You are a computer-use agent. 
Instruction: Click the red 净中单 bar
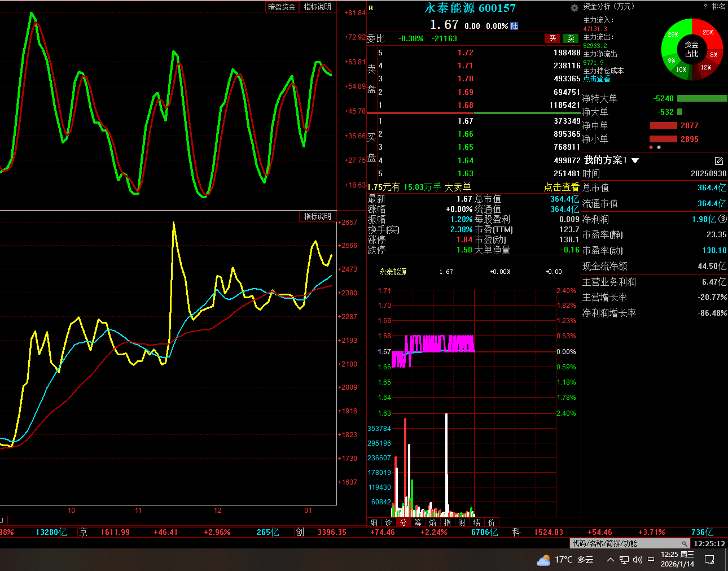(663, 125)
